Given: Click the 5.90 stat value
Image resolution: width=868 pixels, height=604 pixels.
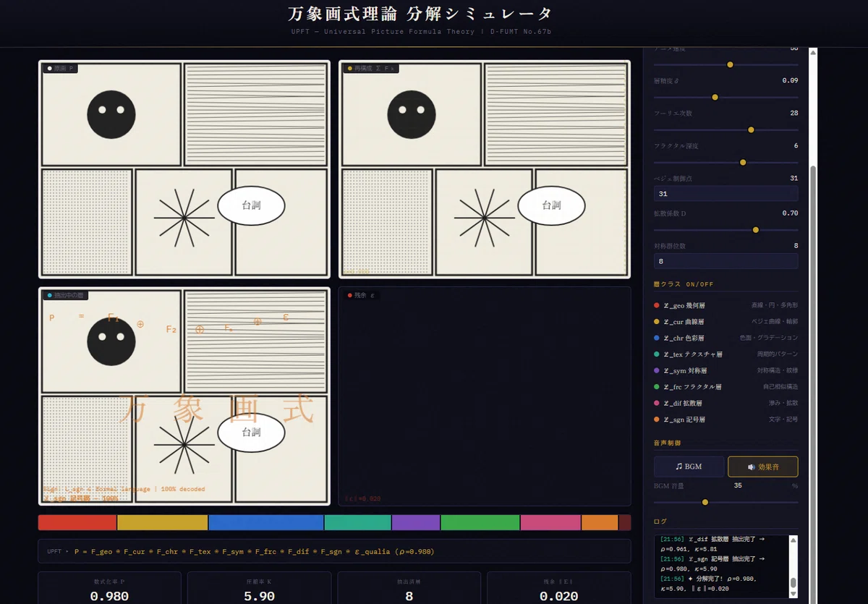Looking at the screenshot, I should (259, 596).
